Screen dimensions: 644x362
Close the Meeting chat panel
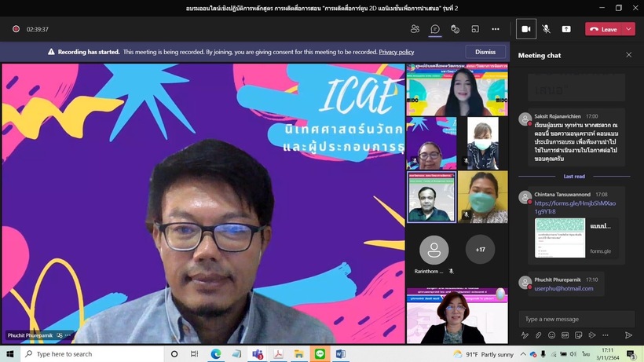(629, 55)
